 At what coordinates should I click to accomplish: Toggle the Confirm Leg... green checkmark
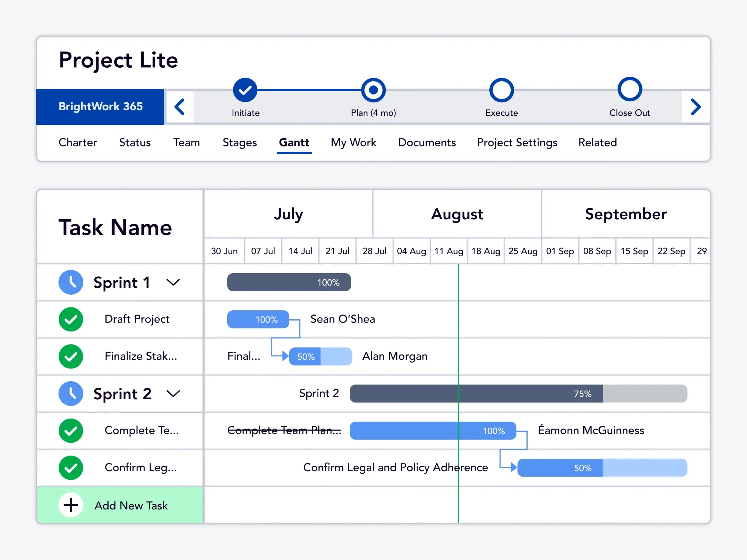pyautogui.click(x=71, y=468)
